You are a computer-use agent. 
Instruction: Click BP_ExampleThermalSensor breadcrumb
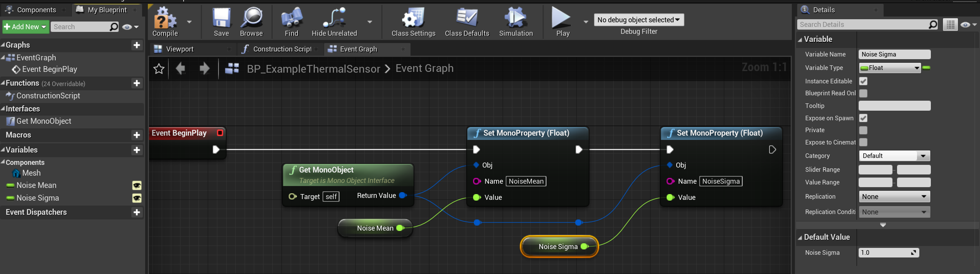[x=313, y=69]
